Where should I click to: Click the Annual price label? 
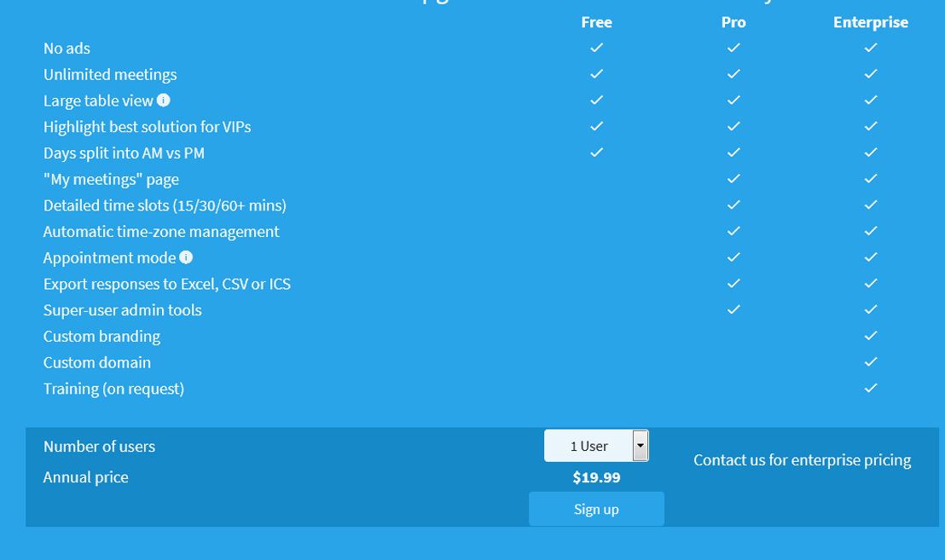pyautogui.click(x=85, y=477)
